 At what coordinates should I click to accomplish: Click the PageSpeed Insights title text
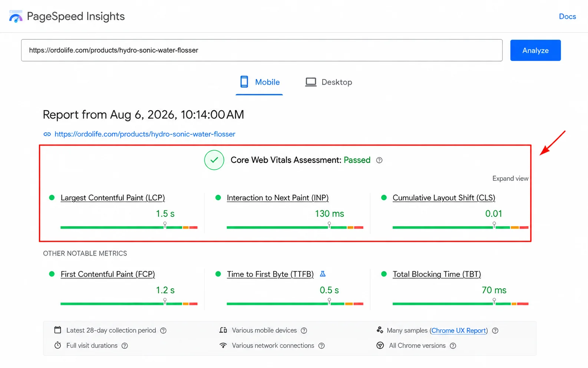[76, 16]
